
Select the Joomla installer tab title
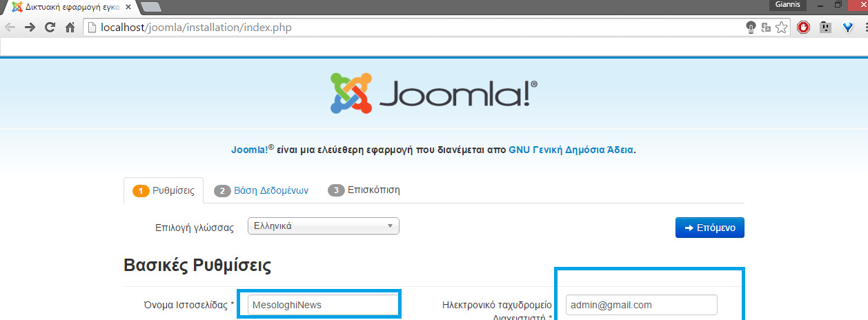click(72, 7)
